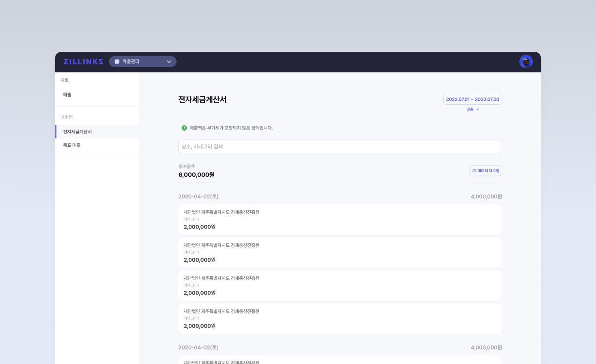
Task: Click the green info icon beside the notice
Action: [x=184, y=128]
